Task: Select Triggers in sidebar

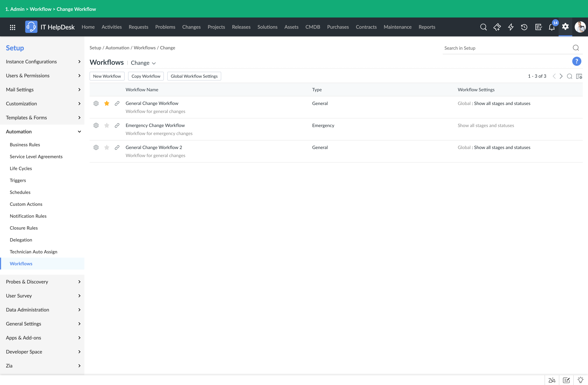Action: (x=18, y=180)
